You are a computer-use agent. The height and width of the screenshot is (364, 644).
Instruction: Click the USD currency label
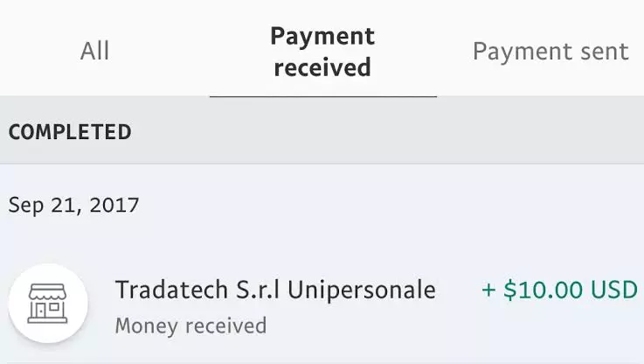coord(614,290)
